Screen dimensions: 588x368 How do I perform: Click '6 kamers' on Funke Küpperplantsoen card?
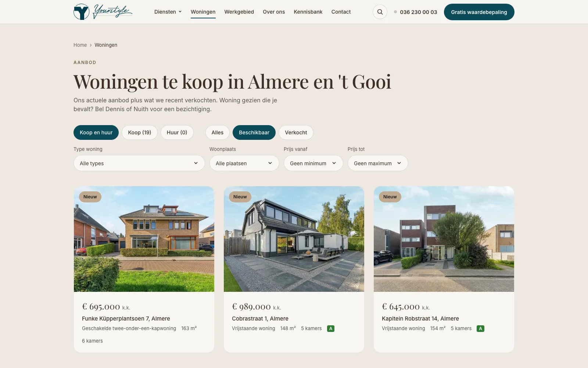92,341
